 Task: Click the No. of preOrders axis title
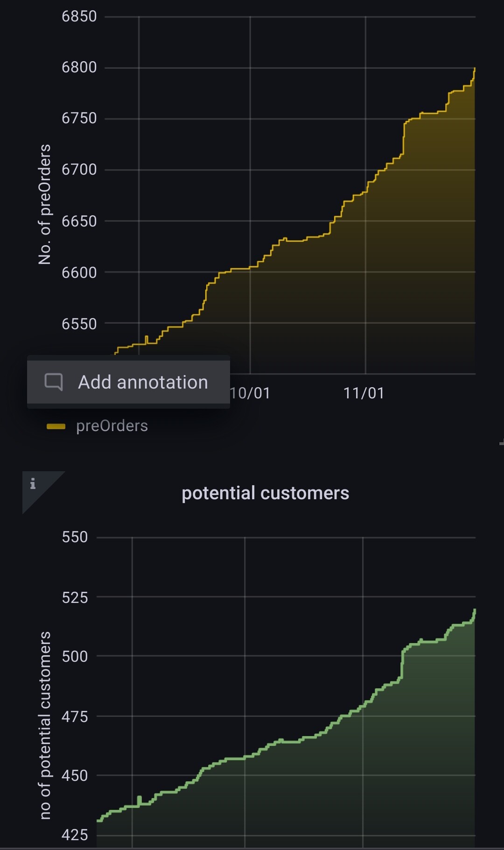45,205
